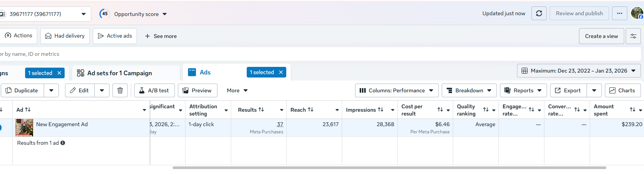
Task: Click the New Engagement Ad thumbnail
Action: [24, 128]
